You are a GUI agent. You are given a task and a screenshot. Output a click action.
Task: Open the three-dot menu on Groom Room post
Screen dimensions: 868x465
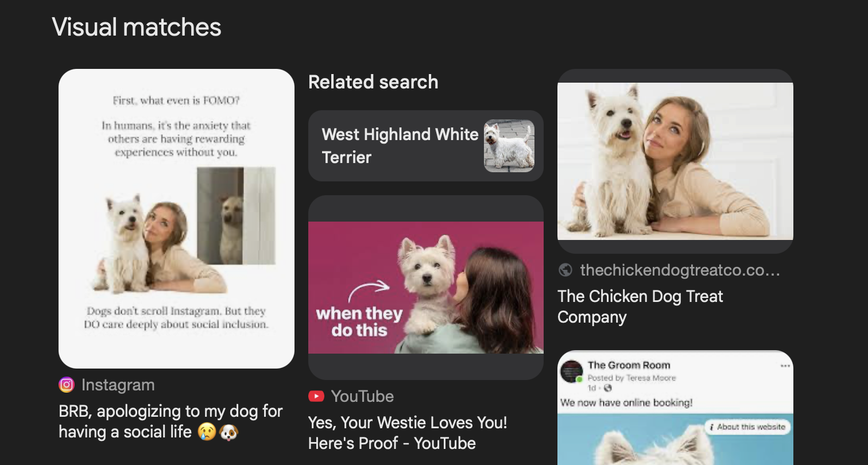[x=785, y=366]
